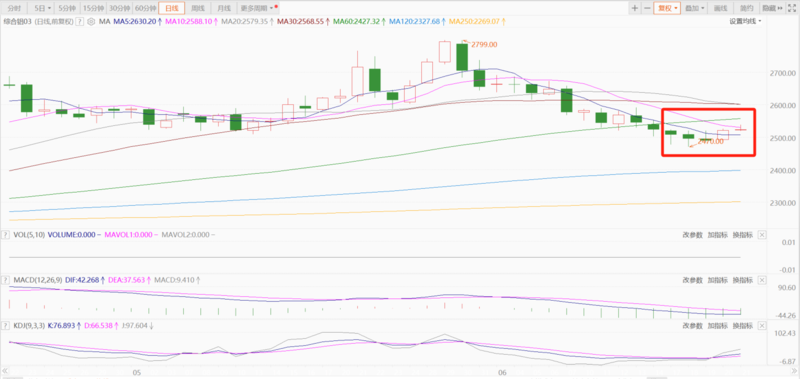Click the MACD(12,26,9) indicator label
The height and width of the screenshot is (379, 800).
pyautogui.click(x=37, y=280)
